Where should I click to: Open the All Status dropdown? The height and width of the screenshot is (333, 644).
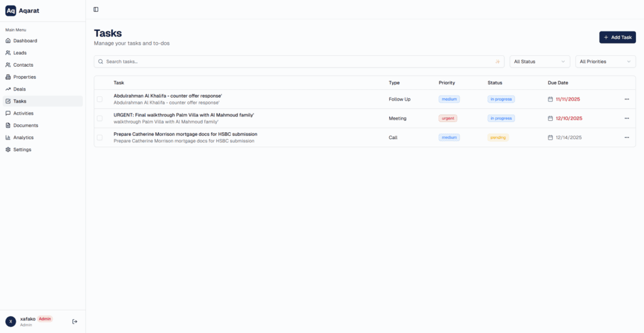click(x=539, y=62)
